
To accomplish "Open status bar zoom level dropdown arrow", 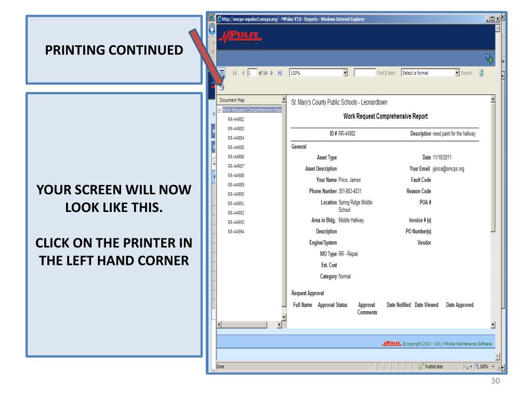I will click(x=493, y=366).
